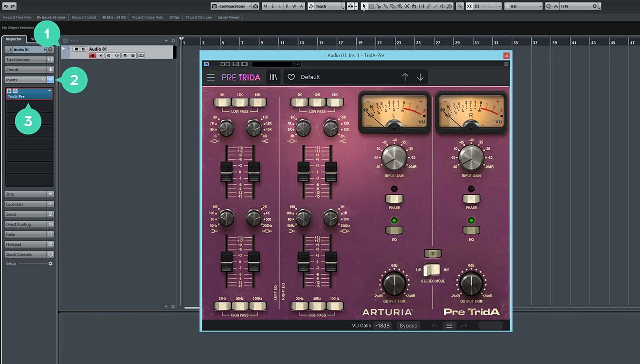The image size is (640, 364).
Task: Click the left VU meter
Action: click(394, 112)
